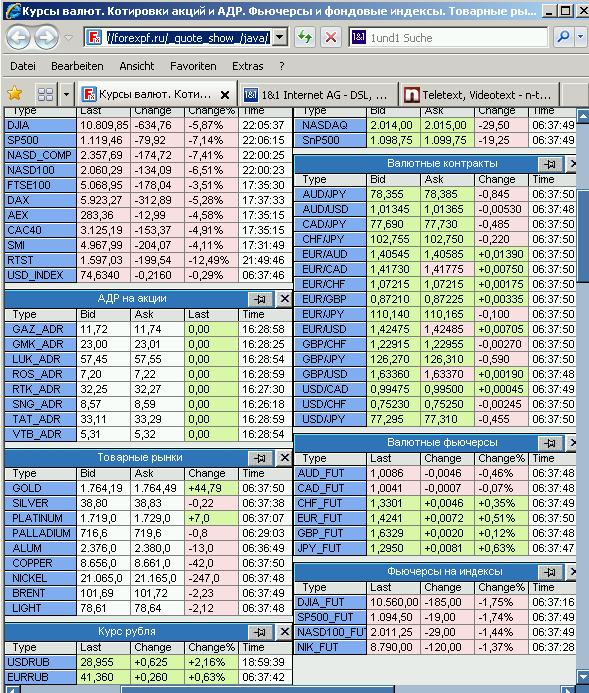Image resolution: width=589 pixels, height=693 pixels.
Task: Close the Товарные рынки panel
Action: tap(284, 458)
